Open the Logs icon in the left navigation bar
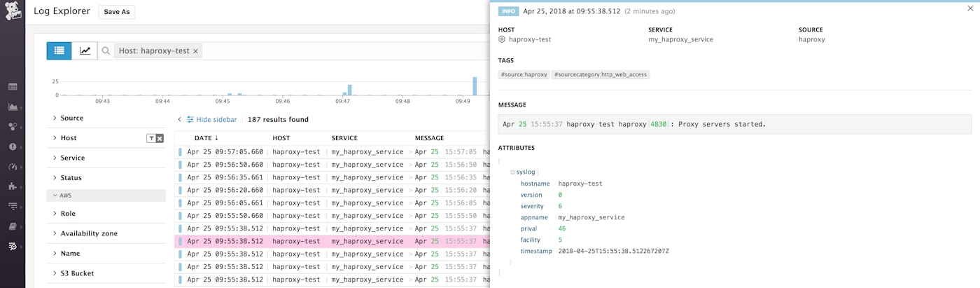Viewport: 980px width, 288px height. (13, 246)
